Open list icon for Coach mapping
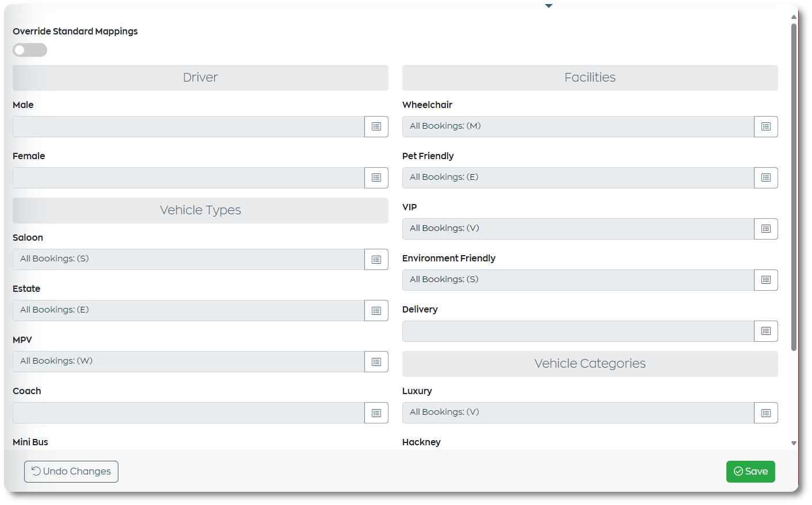 [x=376, y=413]
